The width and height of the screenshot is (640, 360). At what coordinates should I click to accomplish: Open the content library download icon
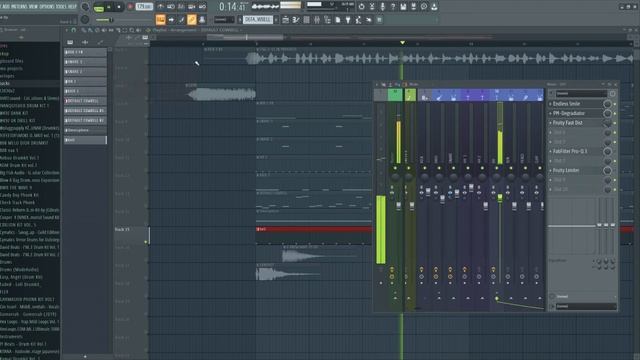434,7
